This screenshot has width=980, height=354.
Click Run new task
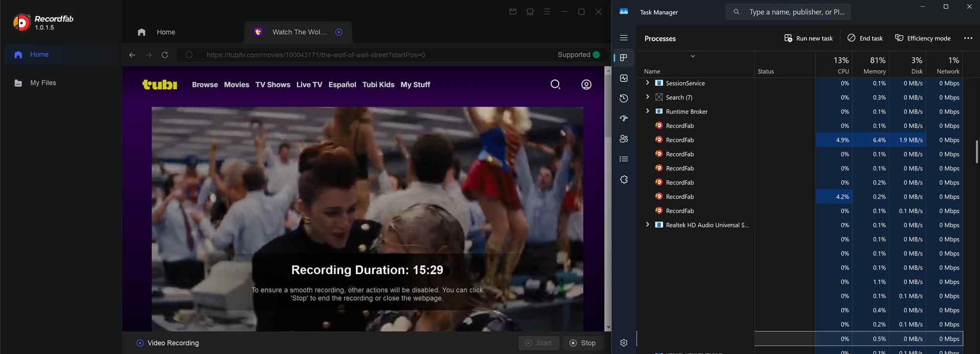click(808, 38)
